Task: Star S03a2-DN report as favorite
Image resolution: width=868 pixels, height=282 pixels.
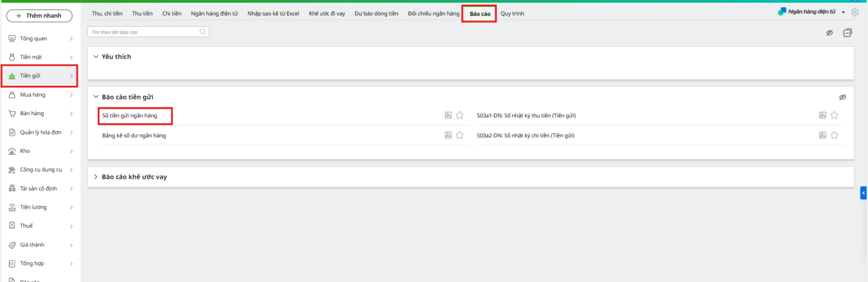Action: [x=834, y=135]
